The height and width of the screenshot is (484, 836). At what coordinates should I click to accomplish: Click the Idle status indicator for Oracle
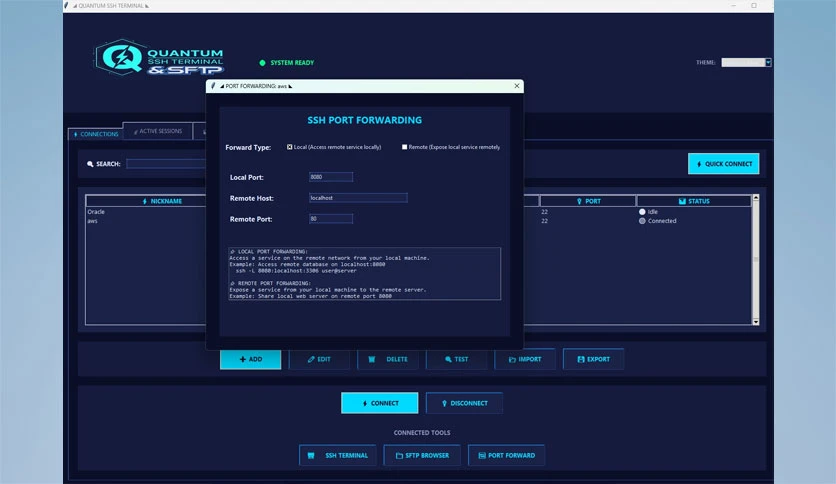[642, 212]
